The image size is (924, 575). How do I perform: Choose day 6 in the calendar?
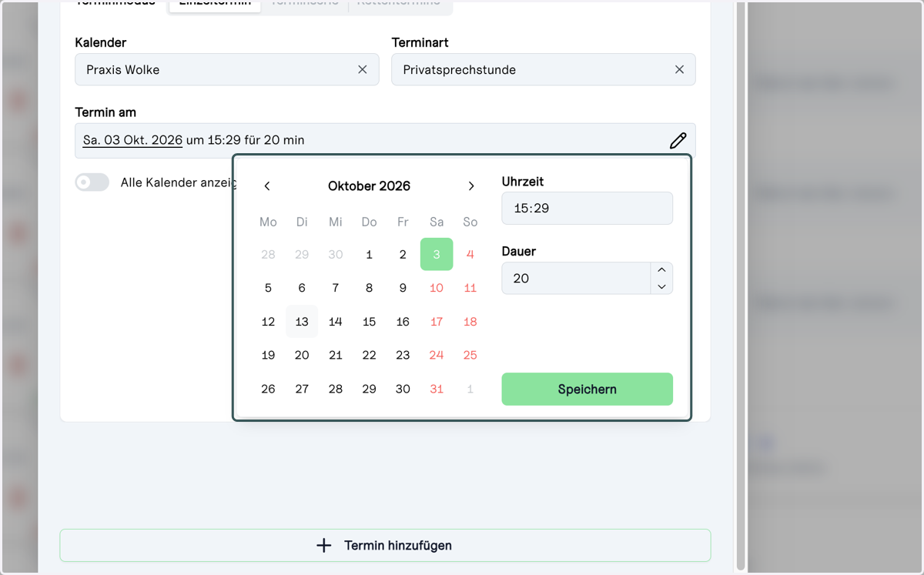[x=302, y=288]
